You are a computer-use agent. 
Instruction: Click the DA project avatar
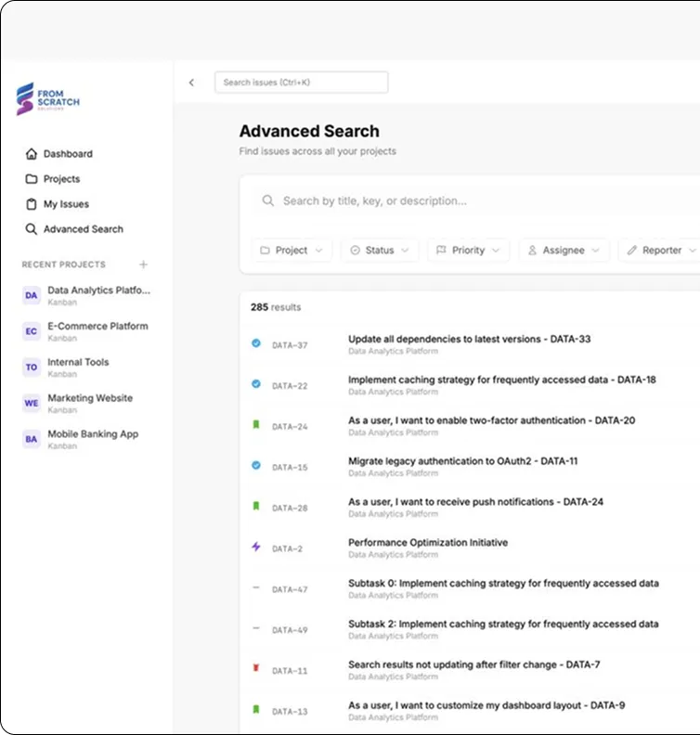click(x=32, y=295)
